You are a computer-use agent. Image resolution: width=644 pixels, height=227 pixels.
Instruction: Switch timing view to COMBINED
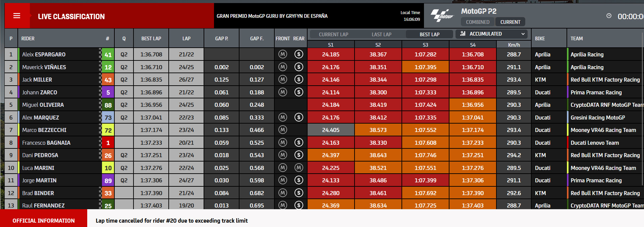[x=478, y=22]
